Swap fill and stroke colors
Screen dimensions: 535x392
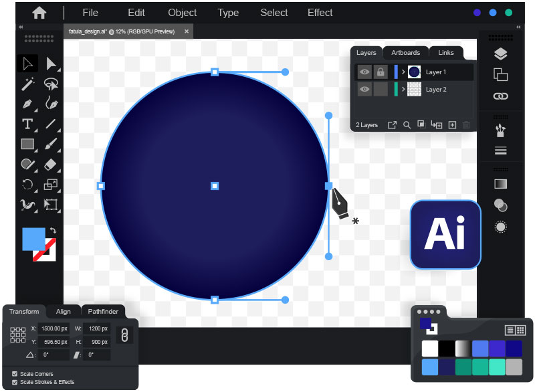(53, 230)
